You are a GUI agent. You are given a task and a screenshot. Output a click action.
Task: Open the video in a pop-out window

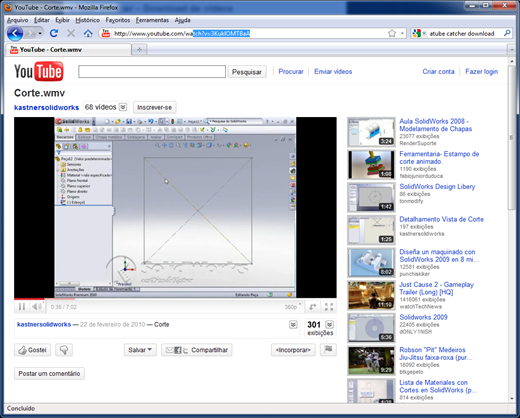click(x=312, y=307)
